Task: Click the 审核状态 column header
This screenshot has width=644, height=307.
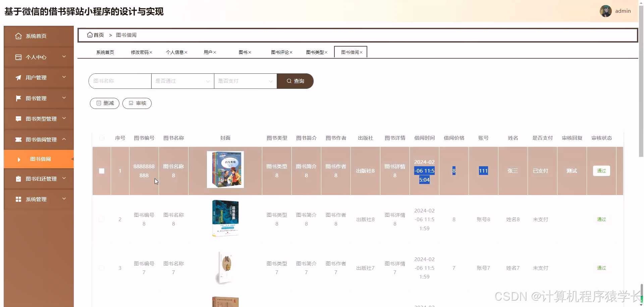Action: pyautogui.click(x=601, y=138)
